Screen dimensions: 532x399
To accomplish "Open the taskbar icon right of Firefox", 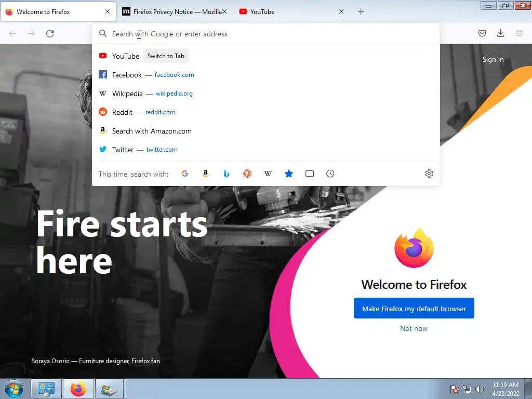I will (x=110, y=389).
